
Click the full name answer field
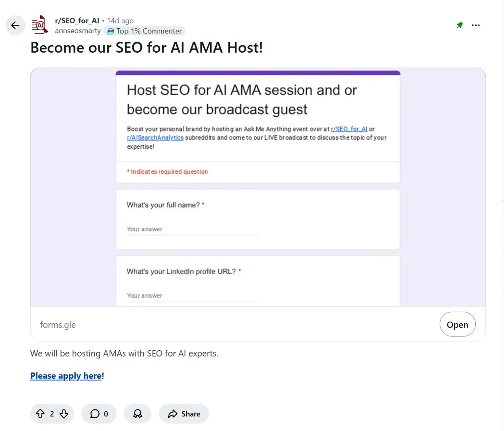[x=192, y=229]
